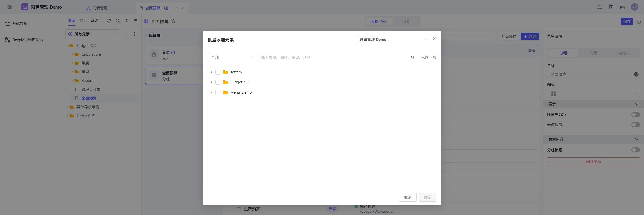Click the 名称 input field
This screenshot has width=644, height=215.
590,74
